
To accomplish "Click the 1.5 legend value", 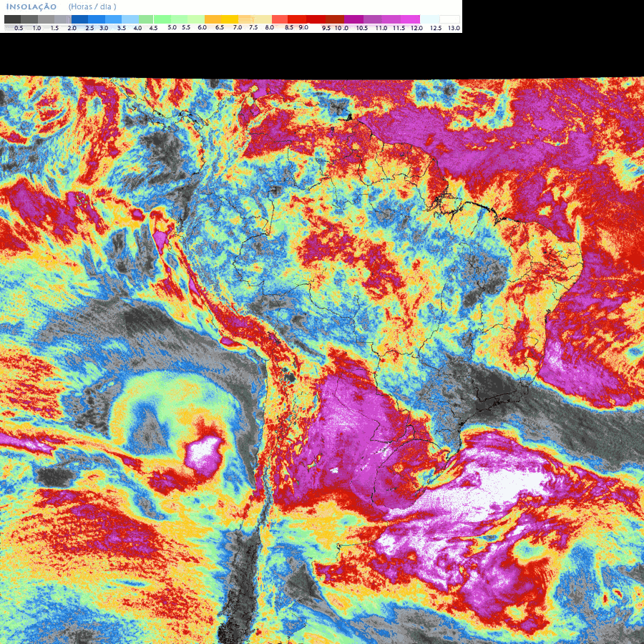I will 54,28.
